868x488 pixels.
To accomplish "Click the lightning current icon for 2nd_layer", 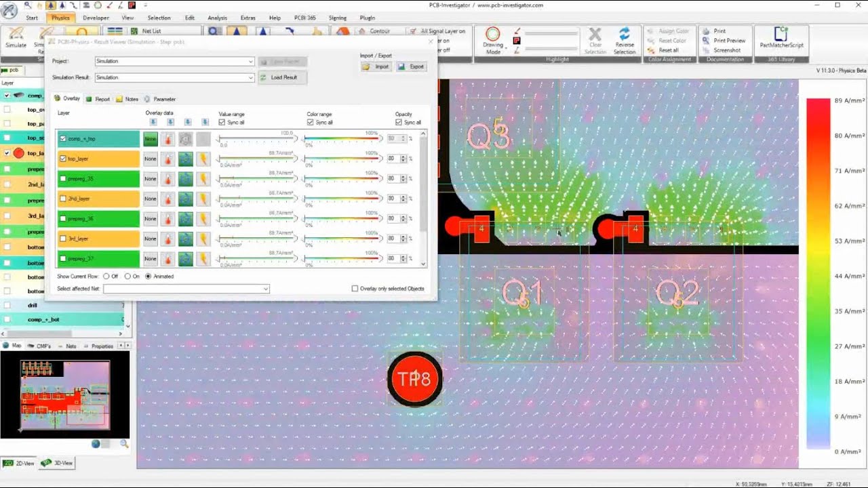I will click(x=203, y=199).
